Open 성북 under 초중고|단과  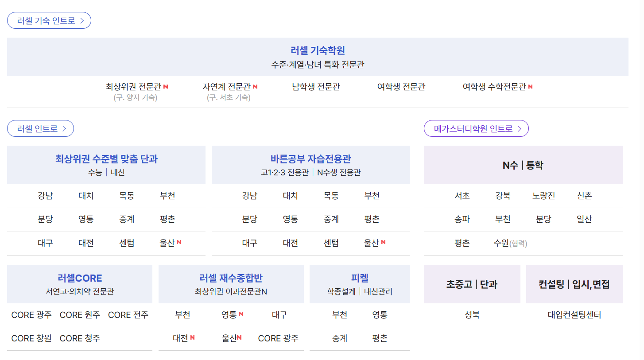(472, 315)
